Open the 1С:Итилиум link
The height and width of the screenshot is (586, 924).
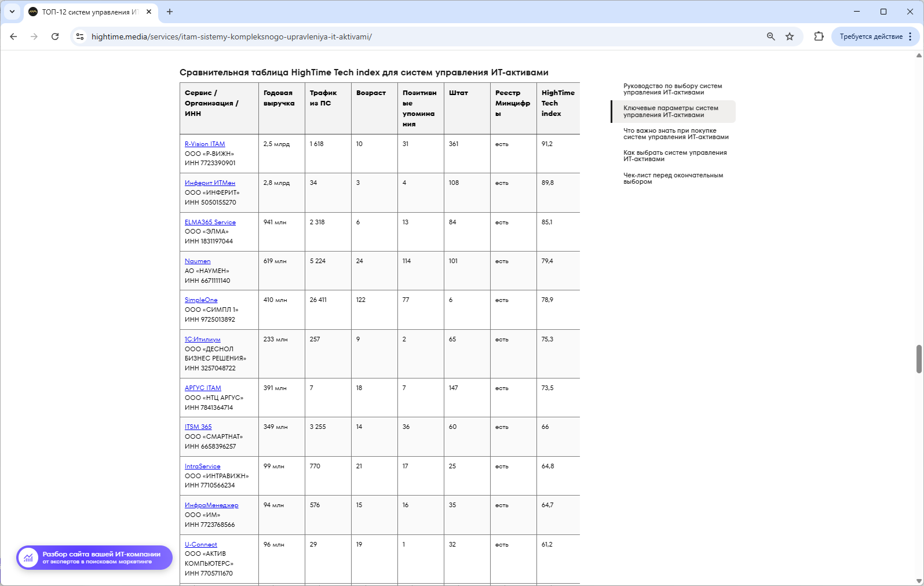coord(202,339)
